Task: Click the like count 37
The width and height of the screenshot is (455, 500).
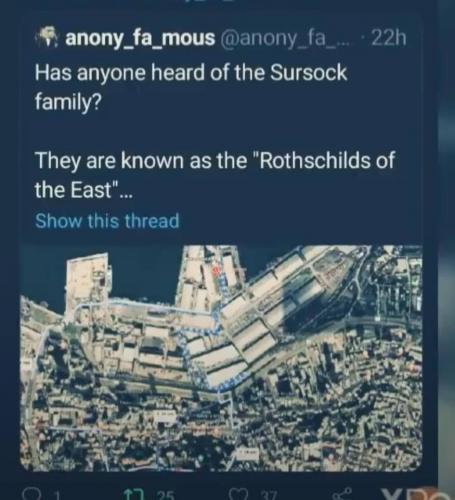Action: coord(269,496)
